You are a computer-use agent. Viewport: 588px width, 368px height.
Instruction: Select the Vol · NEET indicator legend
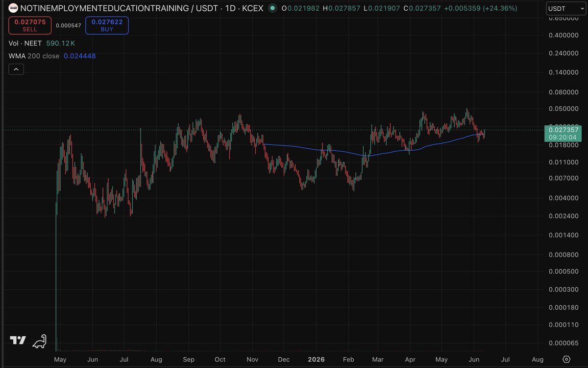tap(25, 44)
